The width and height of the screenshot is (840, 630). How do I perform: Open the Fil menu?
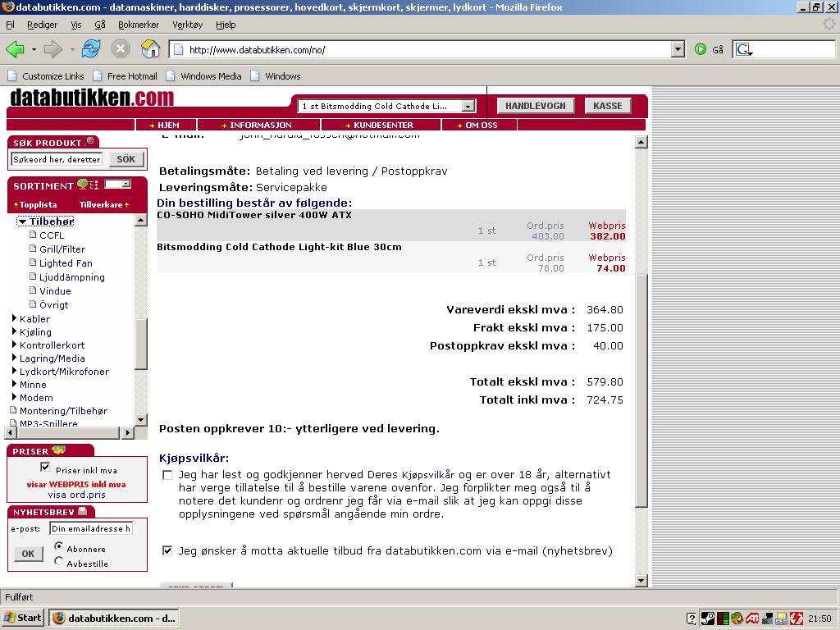pyautogui.click(x=10, y=25)
